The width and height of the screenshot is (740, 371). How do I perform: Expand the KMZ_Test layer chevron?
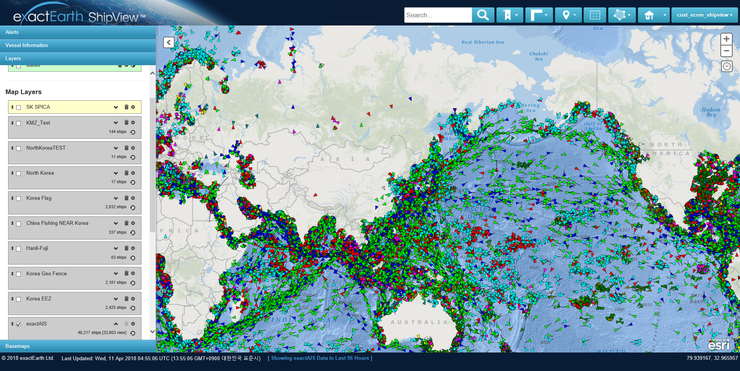[x=116, y=123]
